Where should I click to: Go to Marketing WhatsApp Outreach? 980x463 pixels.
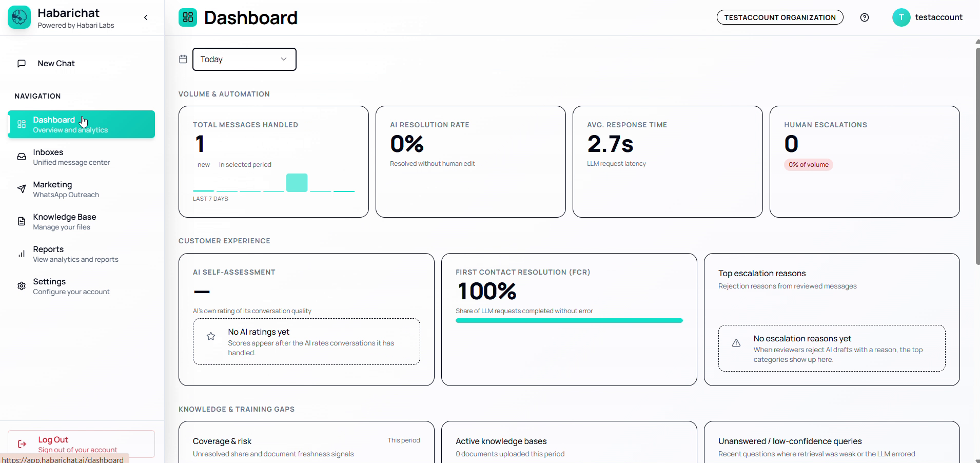point(81,189)
